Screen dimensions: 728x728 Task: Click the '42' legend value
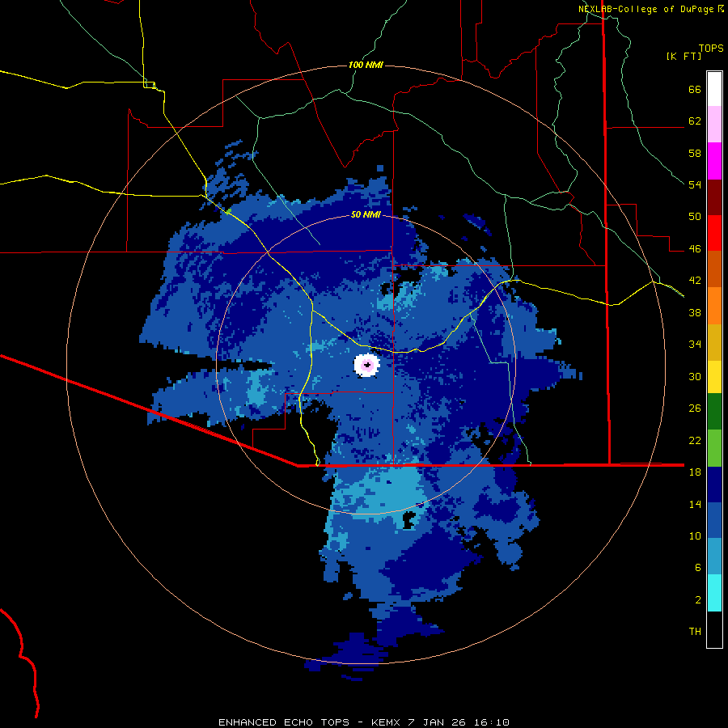(695, 281)
